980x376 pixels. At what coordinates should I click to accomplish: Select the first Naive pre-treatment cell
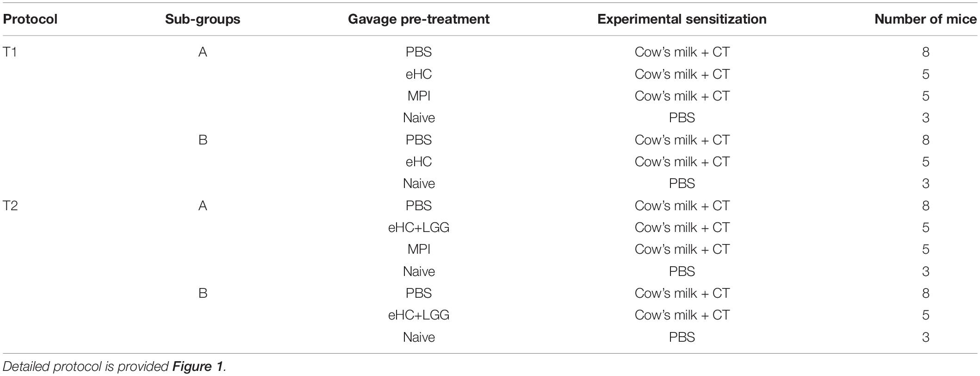419,118
